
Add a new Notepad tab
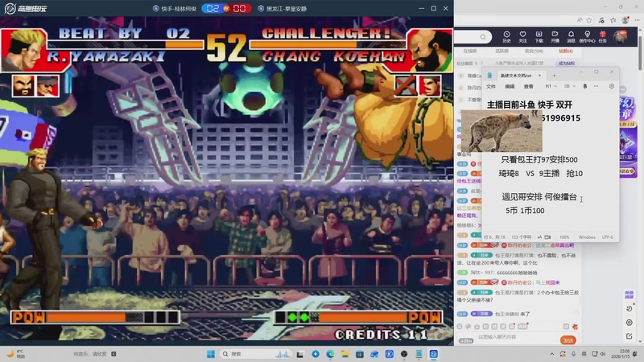point(554,76)
